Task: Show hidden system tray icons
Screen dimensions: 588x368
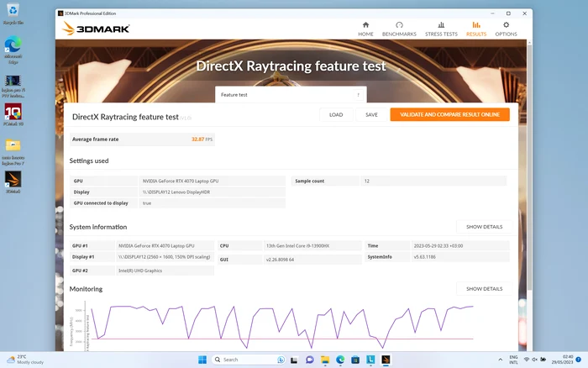Action: [x=501, y=360]
